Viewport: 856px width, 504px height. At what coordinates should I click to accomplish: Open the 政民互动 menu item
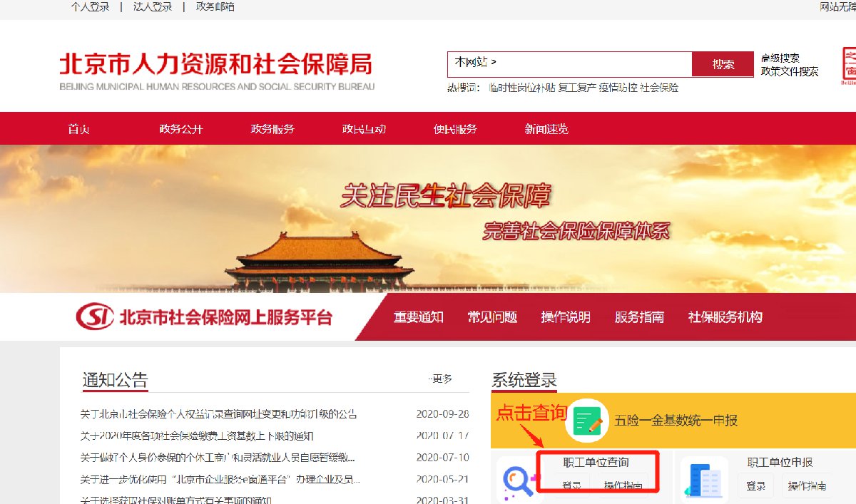coord(364,129)
